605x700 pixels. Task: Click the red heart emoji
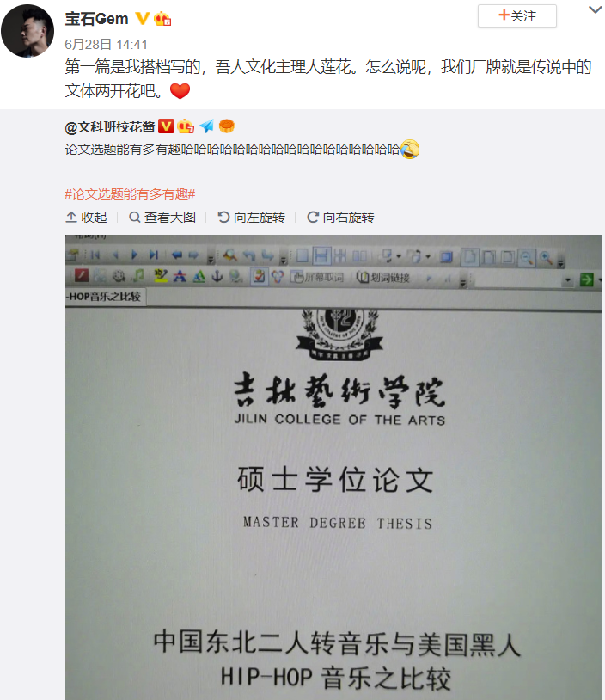pyautogui.click(x=180, y=91)
